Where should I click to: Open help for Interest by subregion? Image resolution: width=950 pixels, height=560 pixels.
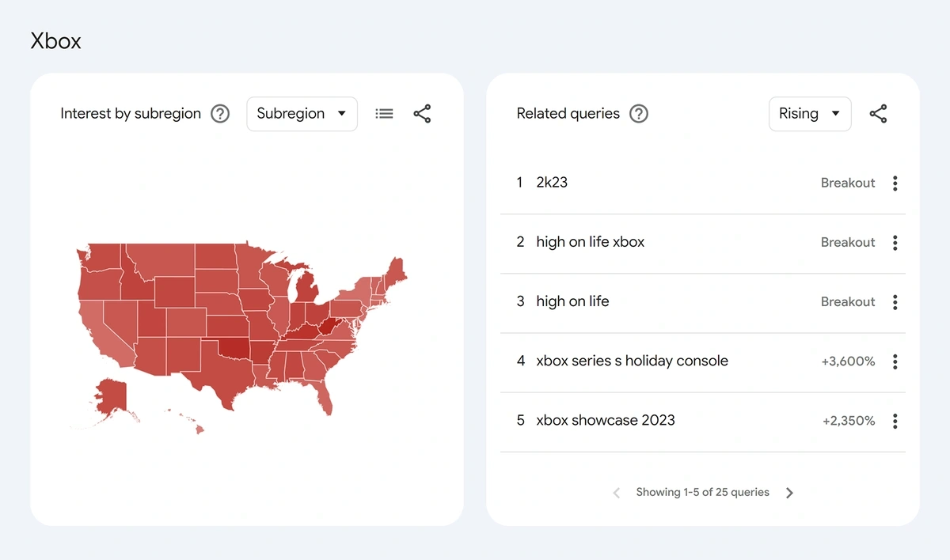[220, 114]
